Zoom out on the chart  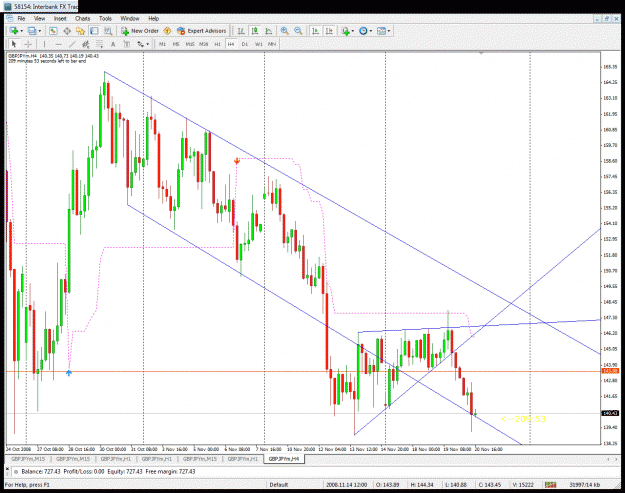pyautogui.click(x=298, y=31)
